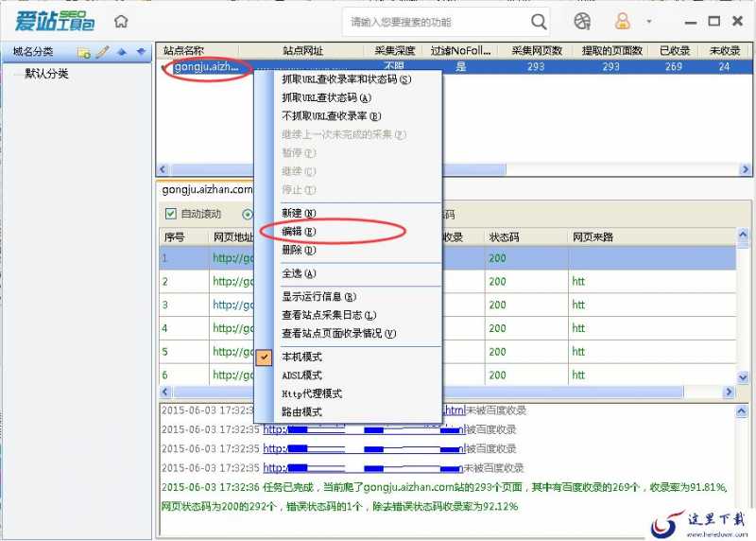
Task: Click the 24 未收录 cell
Action: (724, 66)
